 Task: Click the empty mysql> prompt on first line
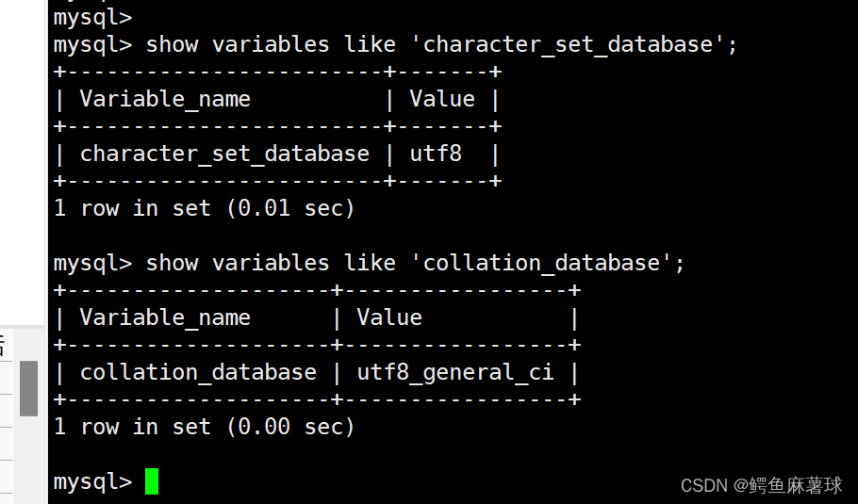coord(92,18)
